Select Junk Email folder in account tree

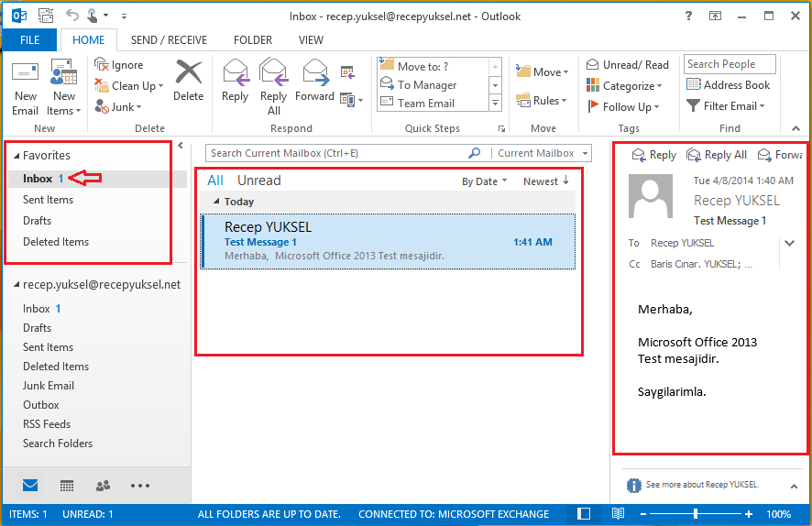pos(49,385)
